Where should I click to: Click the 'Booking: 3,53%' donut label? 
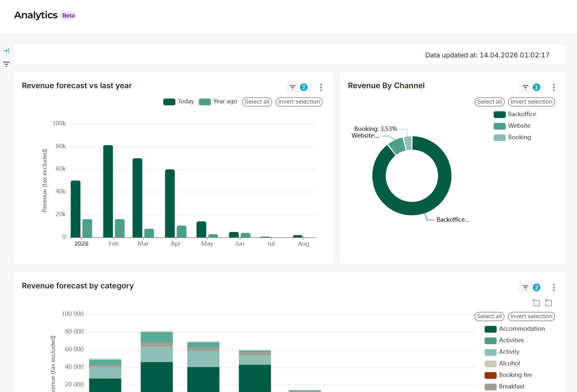[375, 129]
